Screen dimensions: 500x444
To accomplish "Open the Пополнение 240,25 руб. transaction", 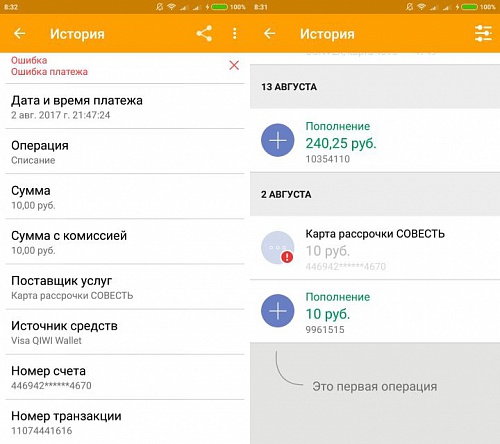I will (x=375, y=140).
